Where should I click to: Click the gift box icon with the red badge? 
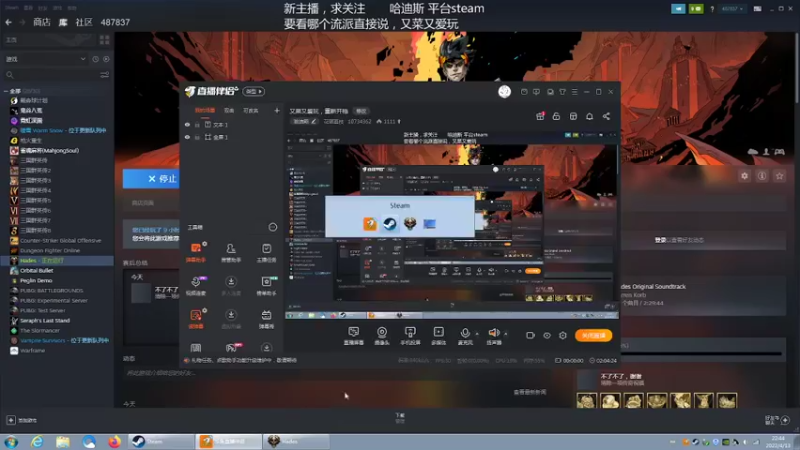(x=540, y=116)
